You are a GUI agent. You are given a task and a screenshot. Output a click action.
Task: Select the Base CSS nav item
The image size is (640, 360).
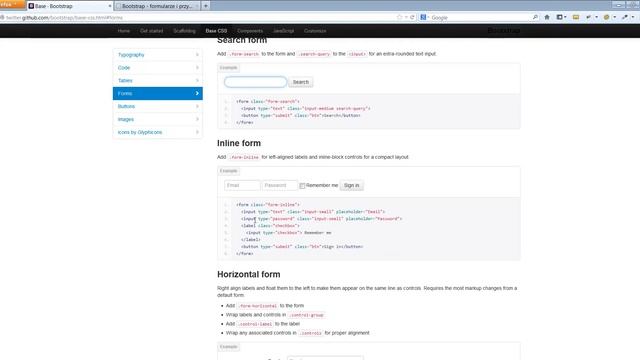(x=216, y=31)
